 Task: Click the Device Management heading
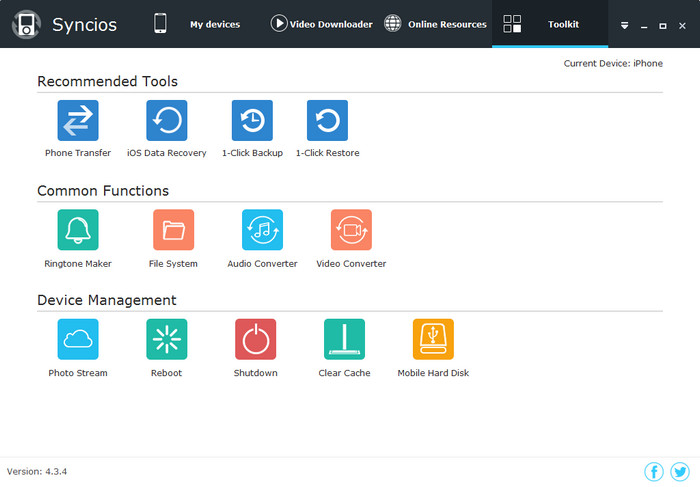(x=107, y=300)
